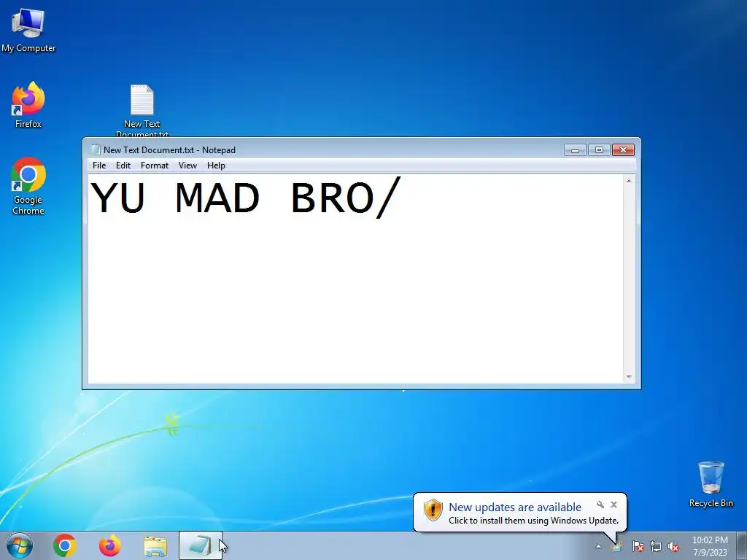This screenshot has height=560, width=747.
Task: Click scrollbar up arrow in Notepad
Action: tap(629, 181)
